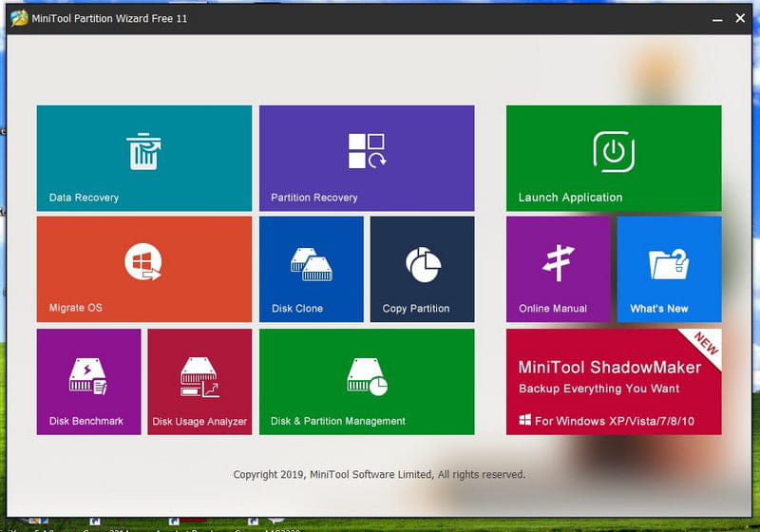Click the Disk & Partition Management drive icon

[367, 377]
